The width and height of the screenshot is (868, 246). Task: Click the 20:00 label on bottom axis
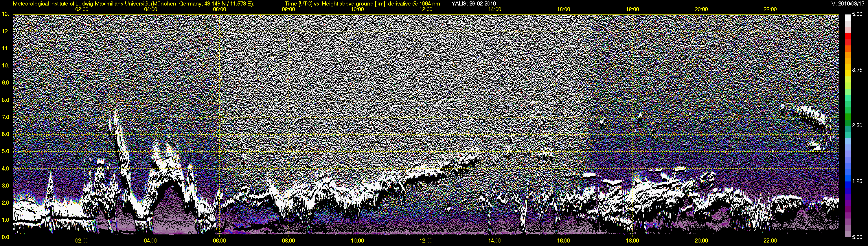click(701, 241)
